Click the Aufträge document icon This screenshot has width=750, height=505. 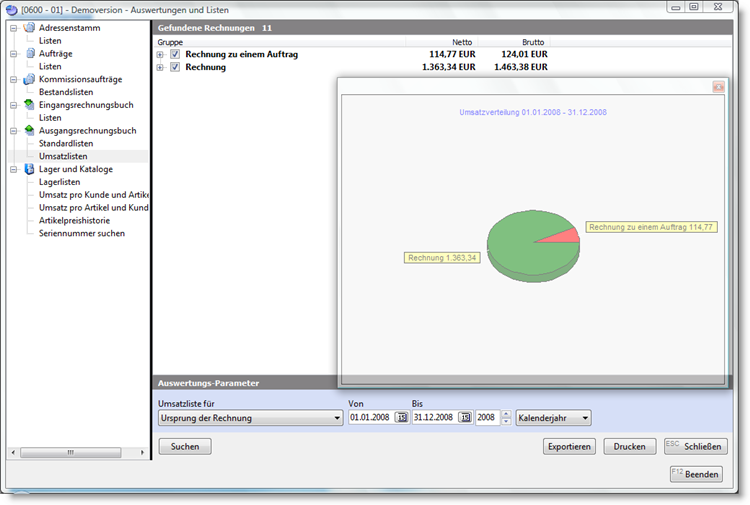tap(28, 53)
